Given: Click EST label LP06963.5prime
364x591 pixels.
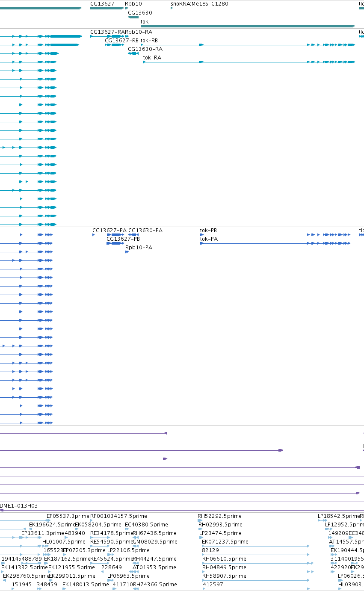Looking at the screenshot, I should point(128,576).
